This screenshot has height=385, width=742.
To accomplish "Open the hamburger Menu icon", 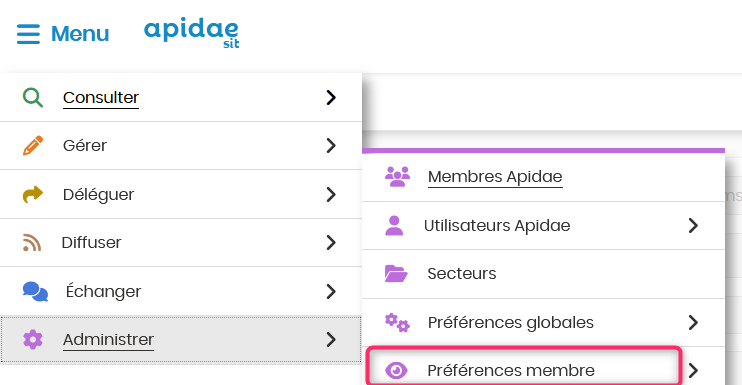I will [28, 34].
